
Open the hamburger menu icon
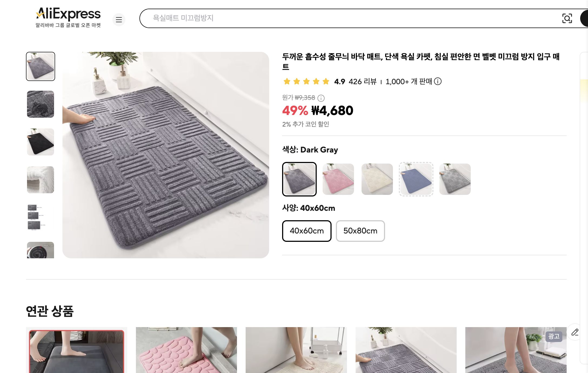pyautogui.click(x=119, y=20)
